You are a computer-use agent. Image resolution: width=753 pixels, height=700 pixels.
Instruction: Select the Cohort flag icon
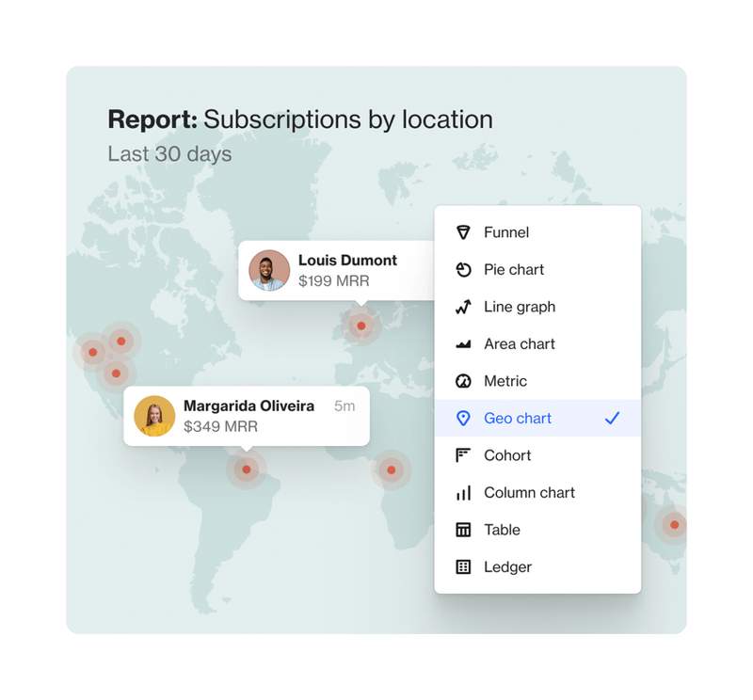(464, 455)
